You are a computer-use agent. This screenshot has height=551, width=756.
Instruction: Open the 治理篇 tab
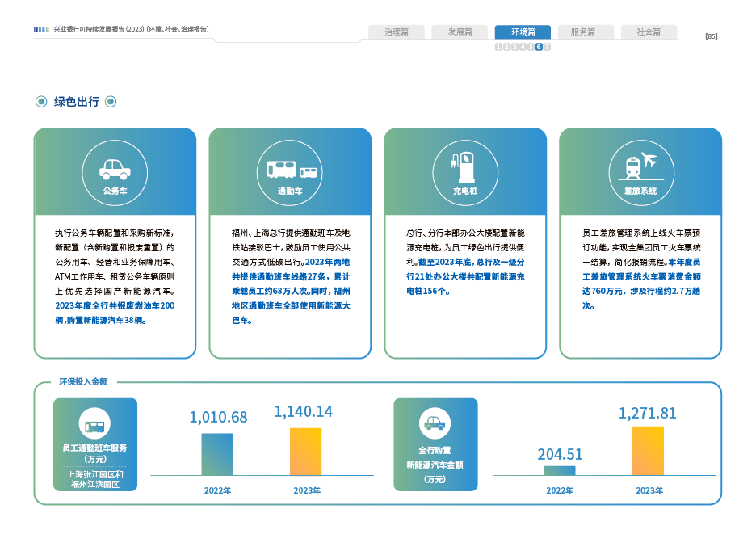tap(397, 32)
